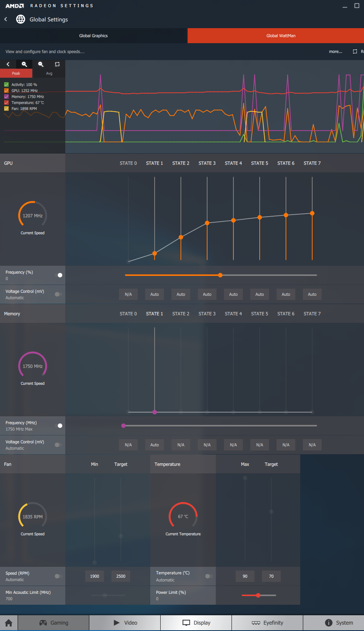This screenshot has height=631, width=364.
Task: Click the Eyefinity multi-display icon
Action: click(x=256, y=623)
